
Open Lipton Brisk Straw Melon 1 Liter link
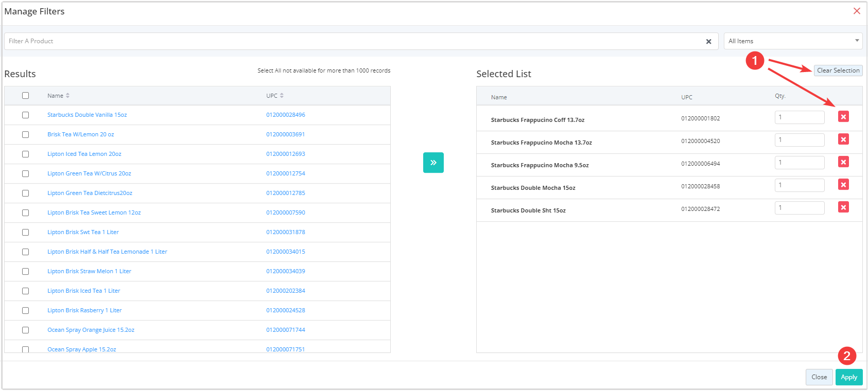coord(89,272)
